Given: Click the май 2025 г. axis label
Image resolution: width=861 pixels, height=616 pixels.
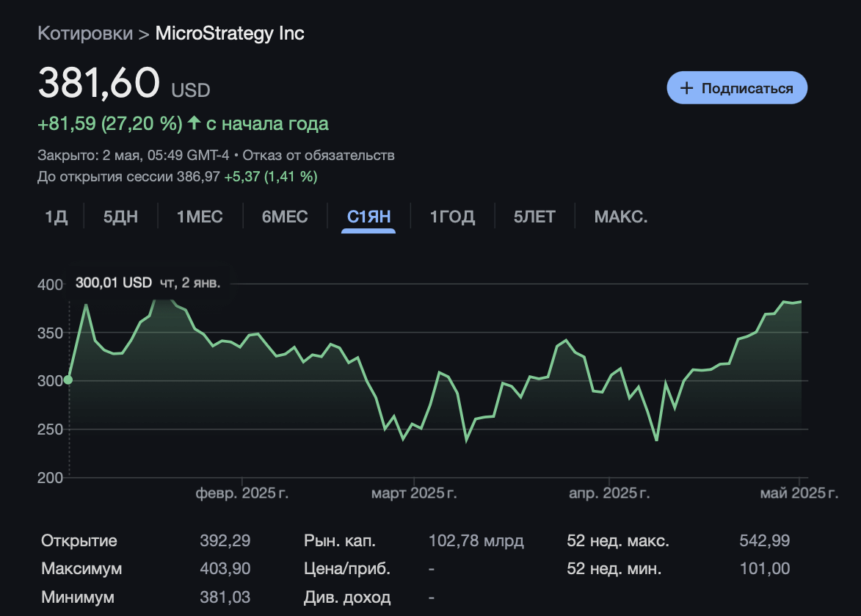Looking at the screenshot, I should pos(799,493).
